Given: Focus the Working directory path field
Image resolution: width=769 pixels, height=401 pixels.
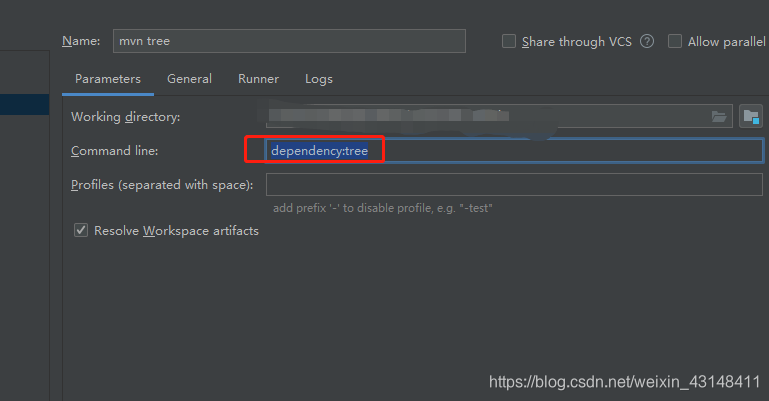Looking at the screenshot, I should coord(499,117).
